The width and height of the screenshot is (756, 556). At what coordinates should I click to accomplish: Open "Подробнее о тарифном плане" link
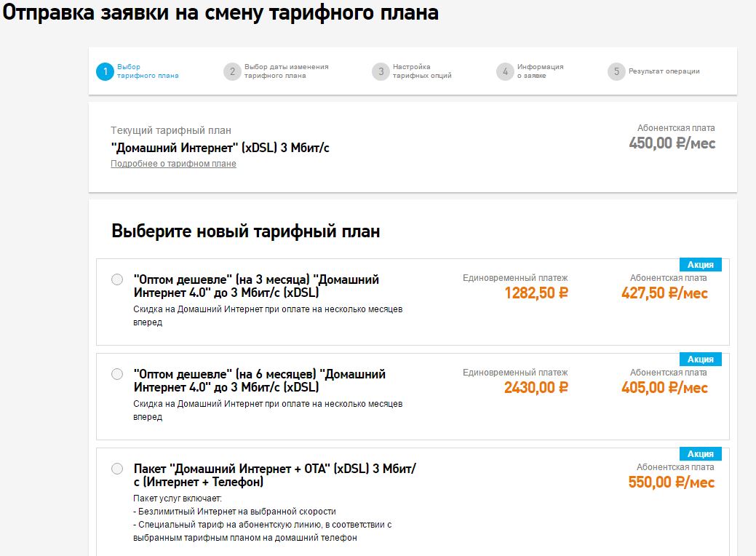(x=173, y=164)
